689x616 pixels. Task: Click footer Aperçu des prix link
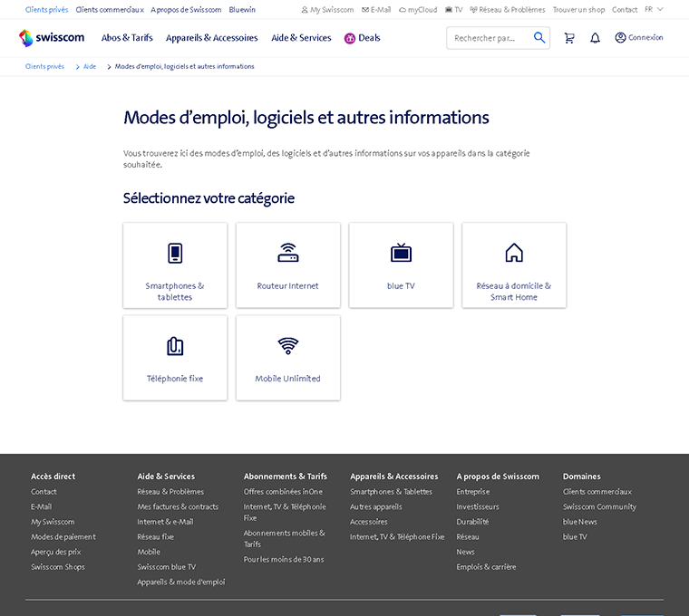tap(56, 552)
